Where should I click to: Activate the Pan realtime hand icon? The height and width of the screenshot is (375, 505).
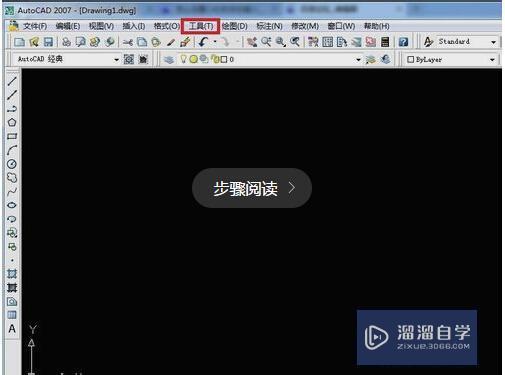[x=252, y=42]
